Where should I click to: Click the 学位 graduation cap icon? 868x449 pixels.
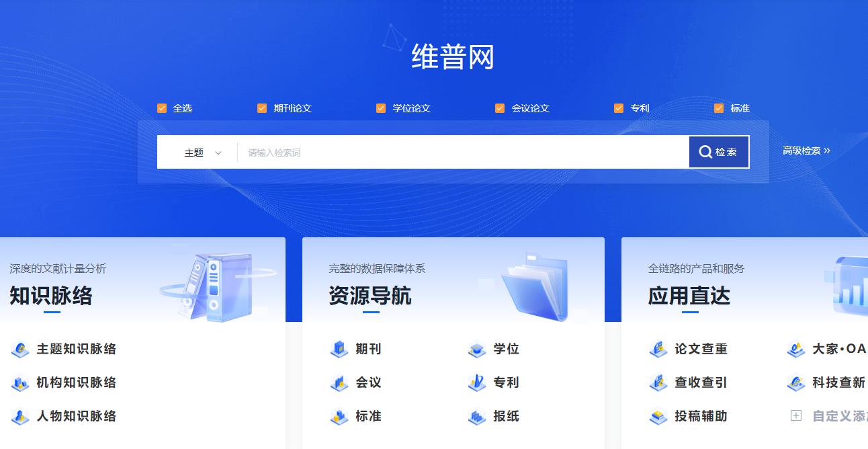(477, 350)
